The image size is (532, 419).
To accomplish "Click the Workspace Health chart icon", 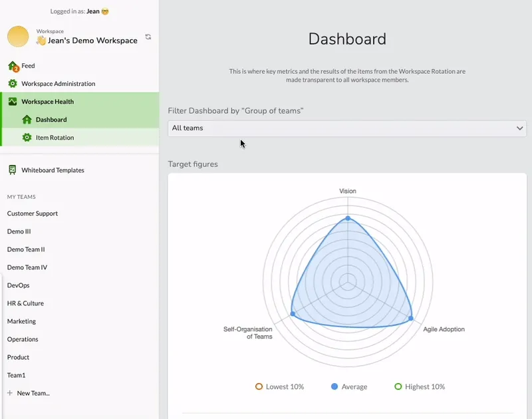I will pos(13,102).
